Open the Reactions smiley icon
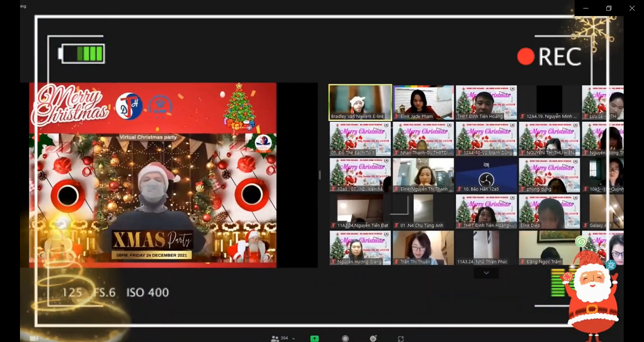This screenshot has width=644, height=342. (x=373, y=338)
